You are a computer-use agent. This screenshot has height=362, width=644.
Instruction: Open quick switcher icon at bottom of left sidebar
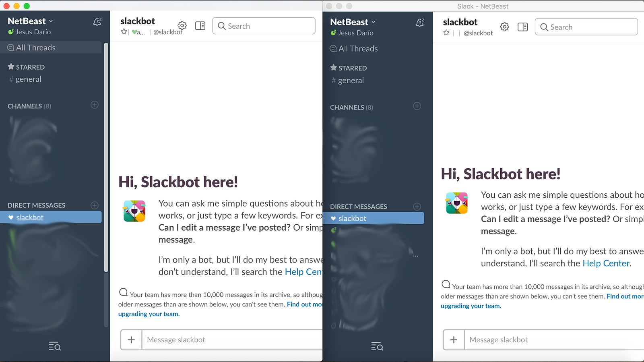pos(54,346)
